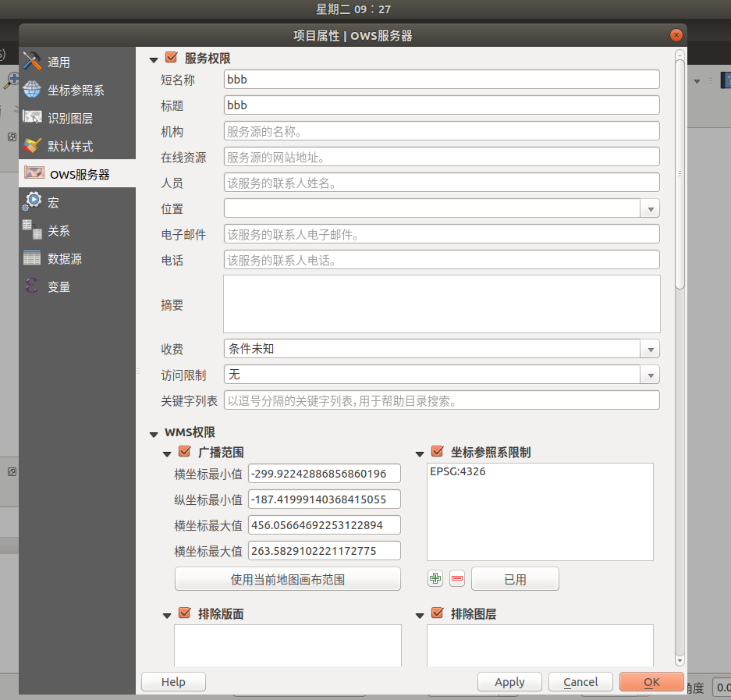Screen dimensions: 731x700
Task: Click the scrollbar down arrow
Action: coord(680,660)
